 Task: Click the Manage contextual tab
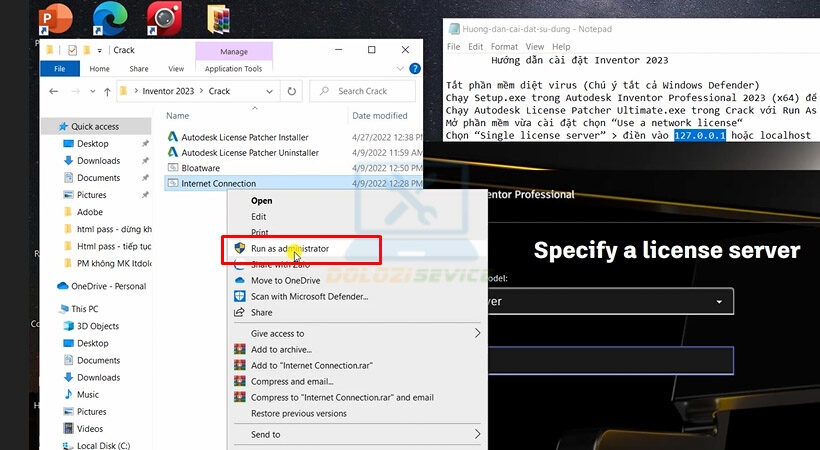pos(234,51)
